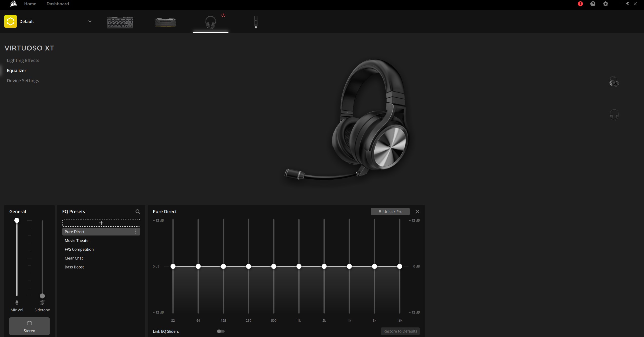Open Lighting Effects settings section

click(x=23, y=60)
